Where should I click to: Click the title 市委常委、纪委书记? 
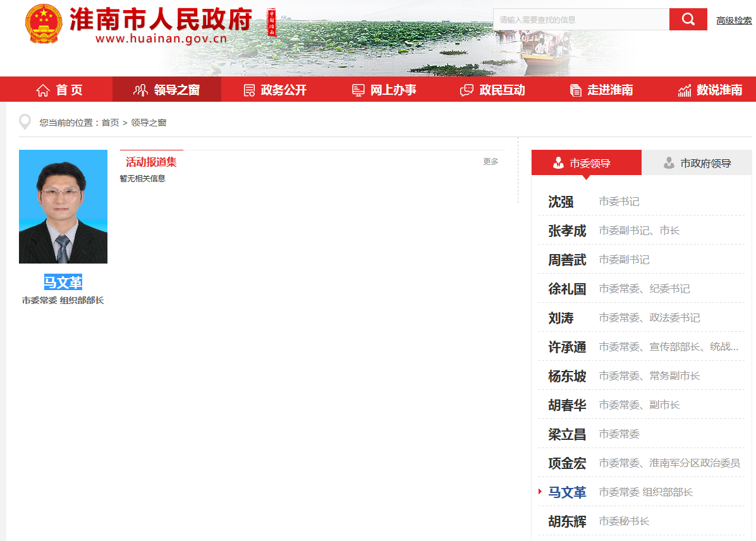point(644,289)
